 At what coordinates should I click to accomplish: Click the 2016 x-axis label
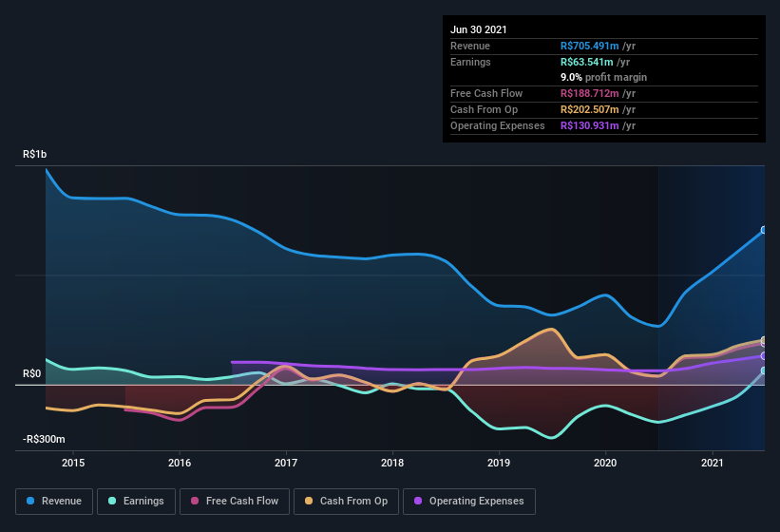tap(180, 463)
